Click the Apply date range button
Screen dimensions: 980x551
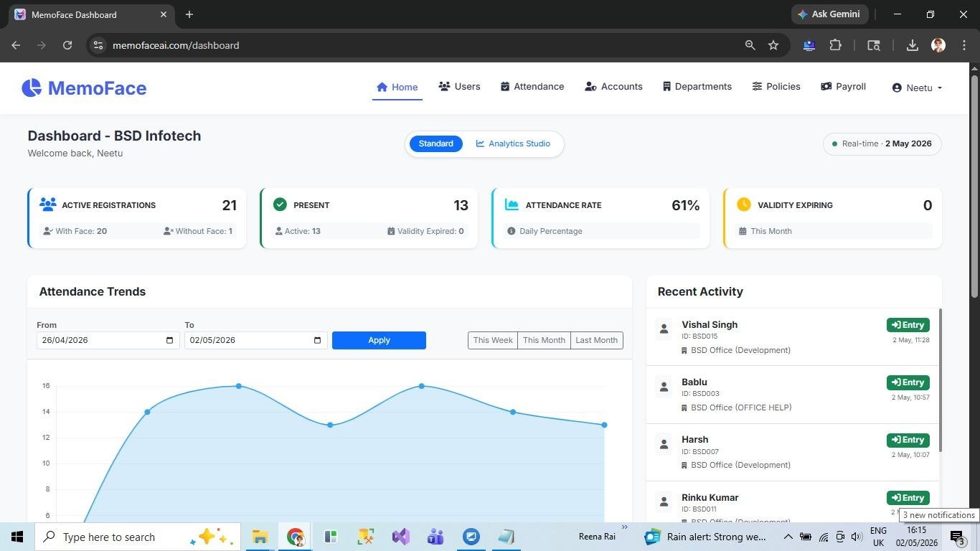(x=379, y=340)
